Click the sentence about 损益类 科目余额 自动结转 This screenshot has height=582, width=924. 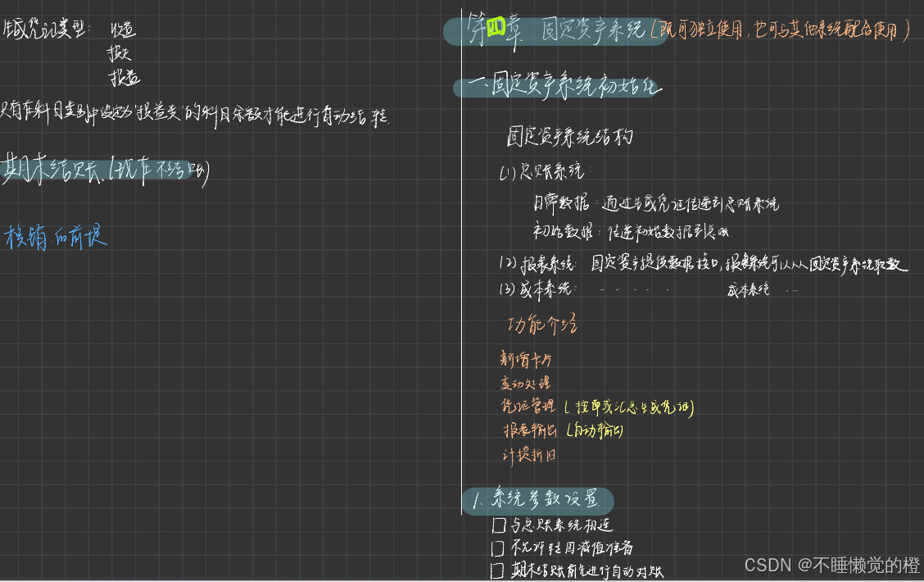coord(194,114)
